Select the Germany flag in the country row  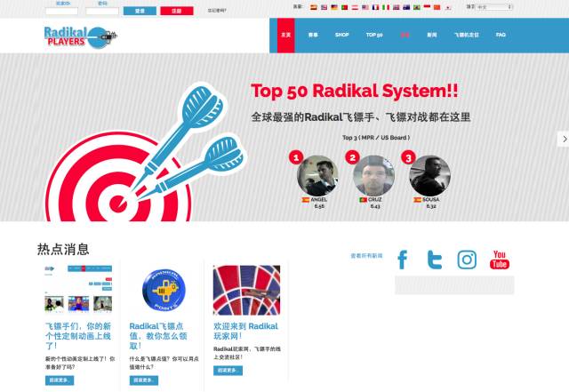(x=334, y=7)
